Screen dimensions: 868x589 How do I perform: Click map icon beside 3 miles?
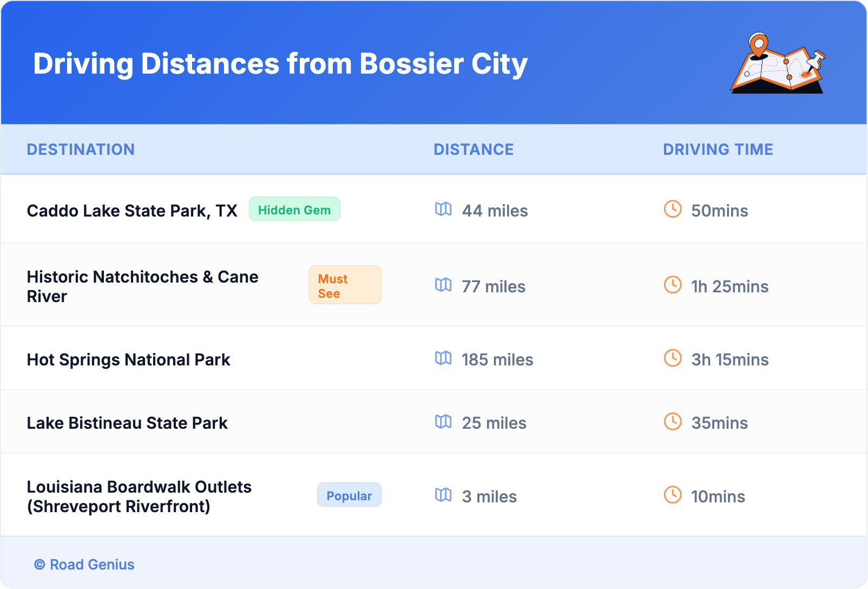[443, 495]
